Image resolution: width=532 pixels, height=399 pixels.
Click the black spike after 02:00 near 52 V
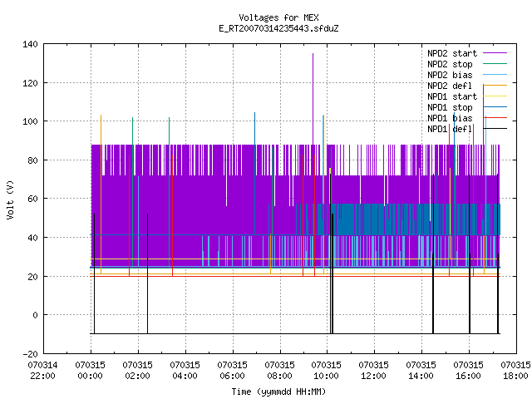click(x=148, y=273)
